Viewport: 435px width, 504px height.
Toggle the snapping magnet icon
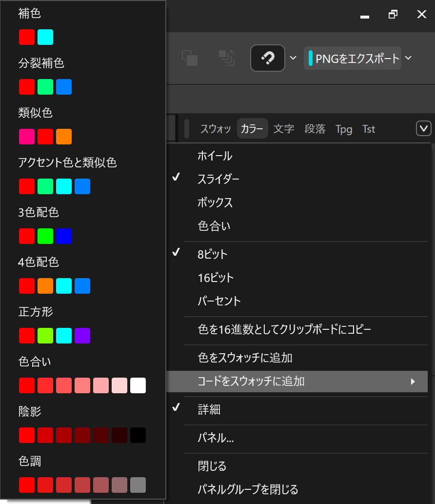(267, 58)
